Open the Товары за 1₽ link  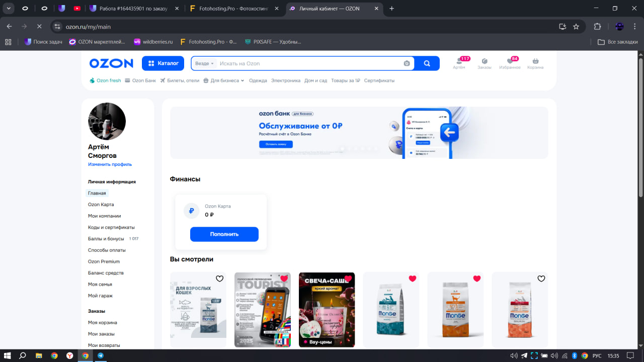click(x=346, y=80)
